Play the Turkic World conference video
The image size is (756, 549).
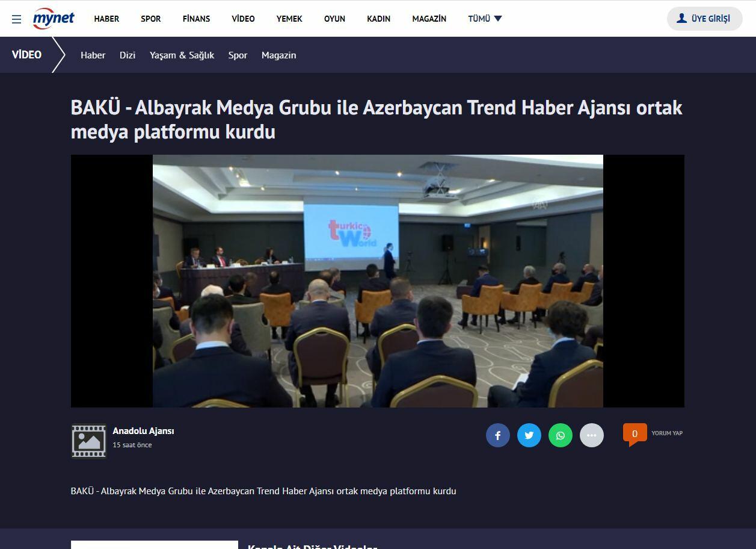coord(378,281)
